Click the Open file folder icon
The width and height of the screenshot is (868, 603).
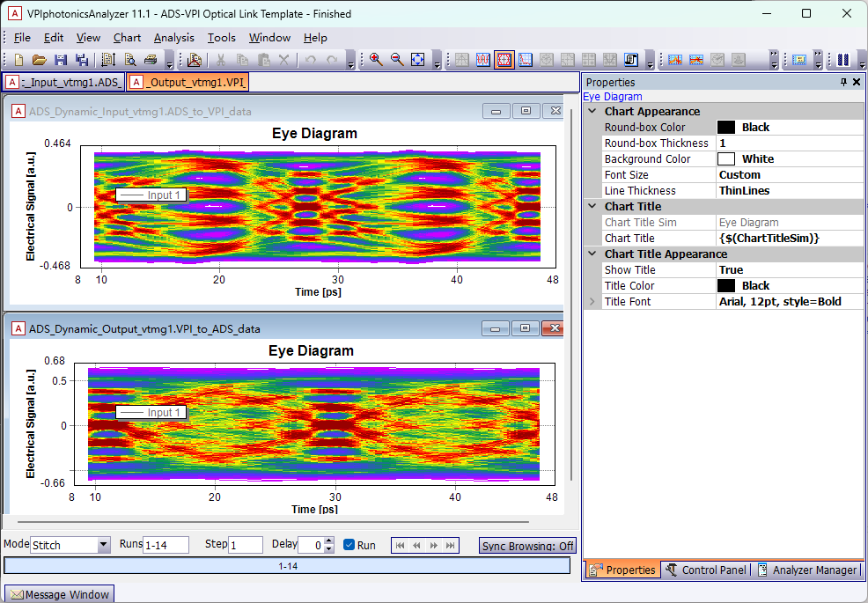coord(39,60)
